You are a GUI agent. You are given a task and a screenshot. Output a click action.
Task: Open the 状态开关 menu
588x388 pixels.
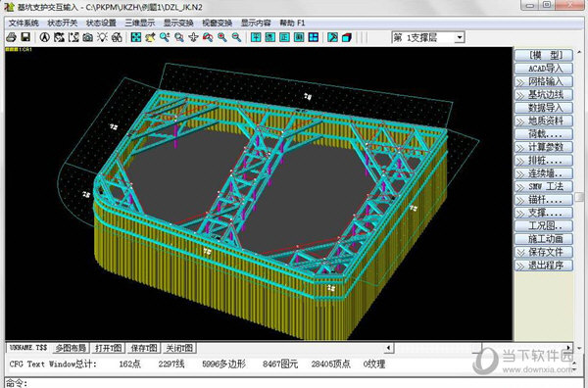pos(63,23)
